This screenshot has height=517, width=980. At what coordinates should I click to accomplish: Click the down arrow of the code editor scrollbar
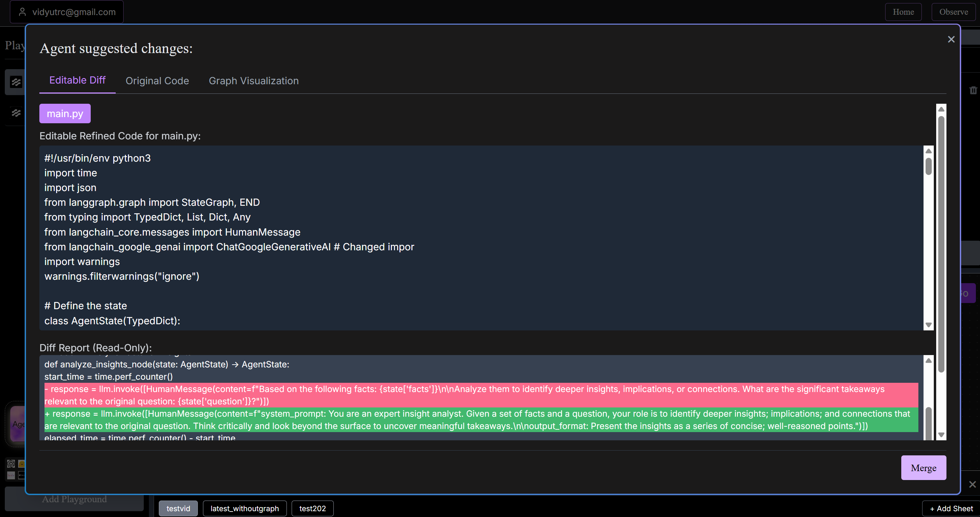[928, 325]
